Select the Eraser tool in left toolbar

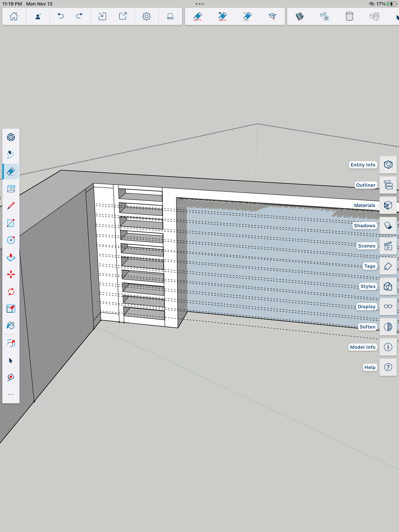[11, 171]
